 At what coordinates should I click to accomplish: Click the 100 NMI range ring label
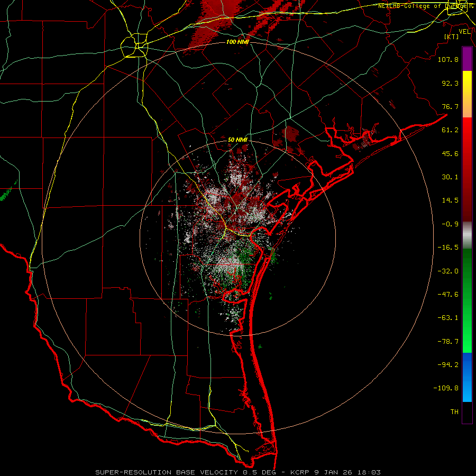[x=237, y=42]
